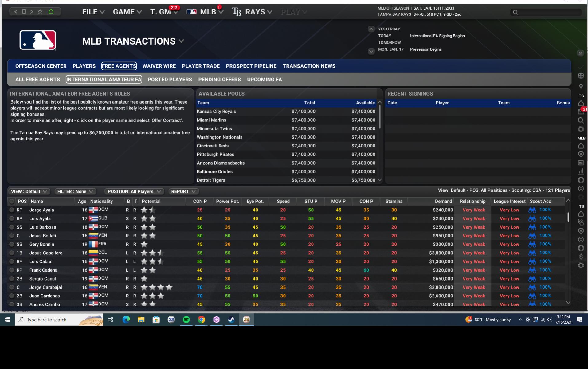Click the bookmark star icon
Screen dimensions: 588x369
tap(40, 12)
